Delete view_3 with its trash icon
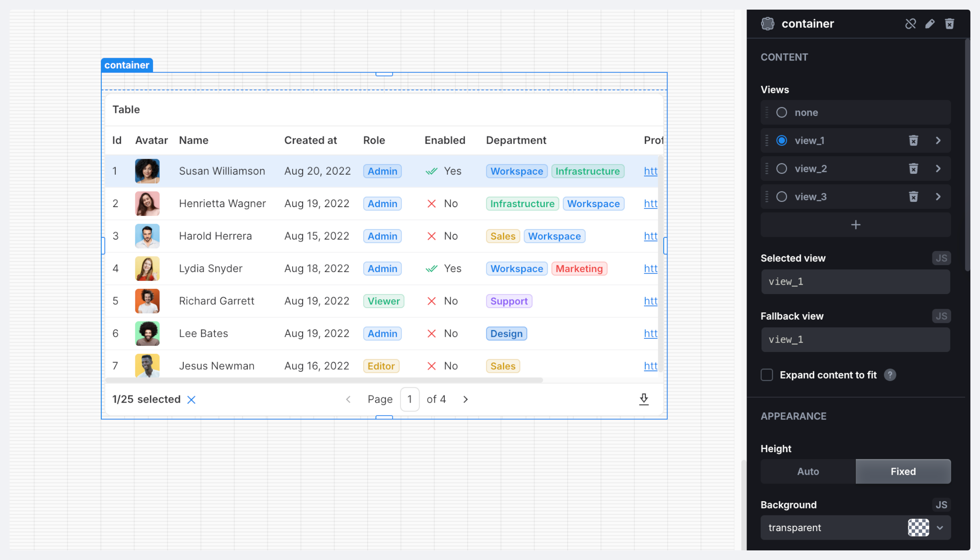 (x=913, y=197)
